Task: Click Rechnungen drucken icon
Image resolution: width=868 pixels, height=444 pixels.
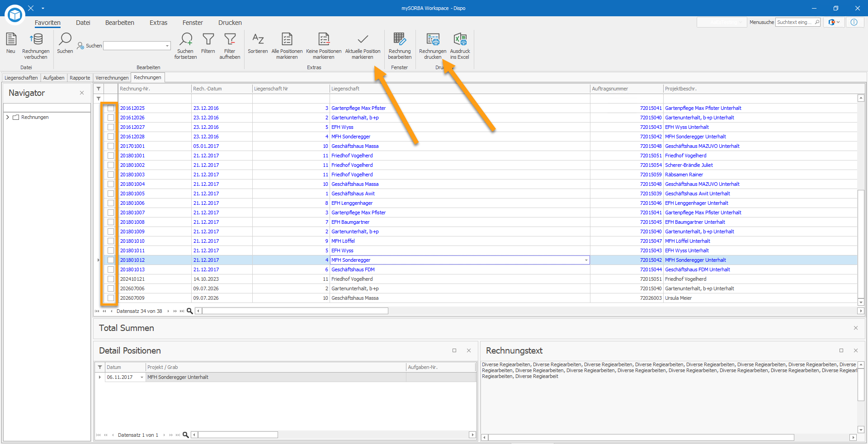Action: (433, 39)
